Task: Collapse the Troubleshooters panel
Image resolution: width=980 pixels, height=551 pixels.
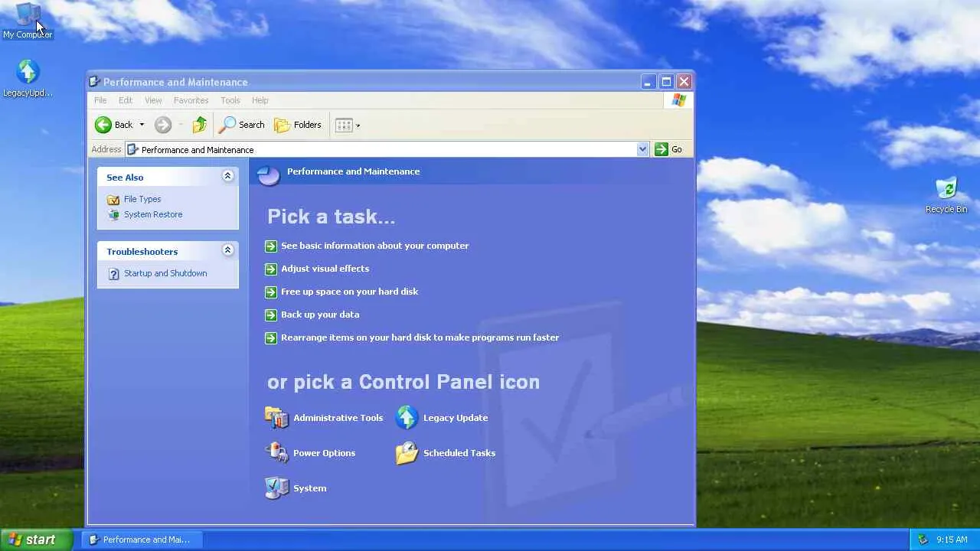Action: coord(227,250)
